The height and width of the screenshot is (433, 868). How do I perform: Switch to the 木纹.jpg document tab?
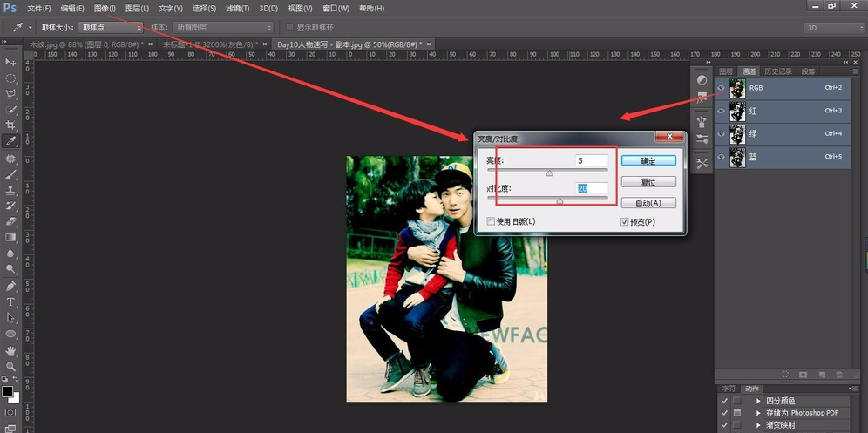point(87,44)
